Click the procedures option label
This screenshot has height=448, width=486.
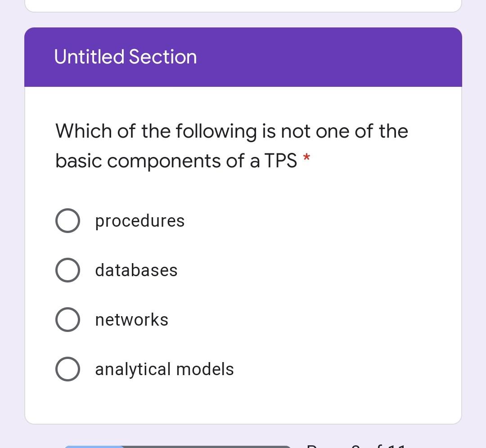(x=139, y=220)
